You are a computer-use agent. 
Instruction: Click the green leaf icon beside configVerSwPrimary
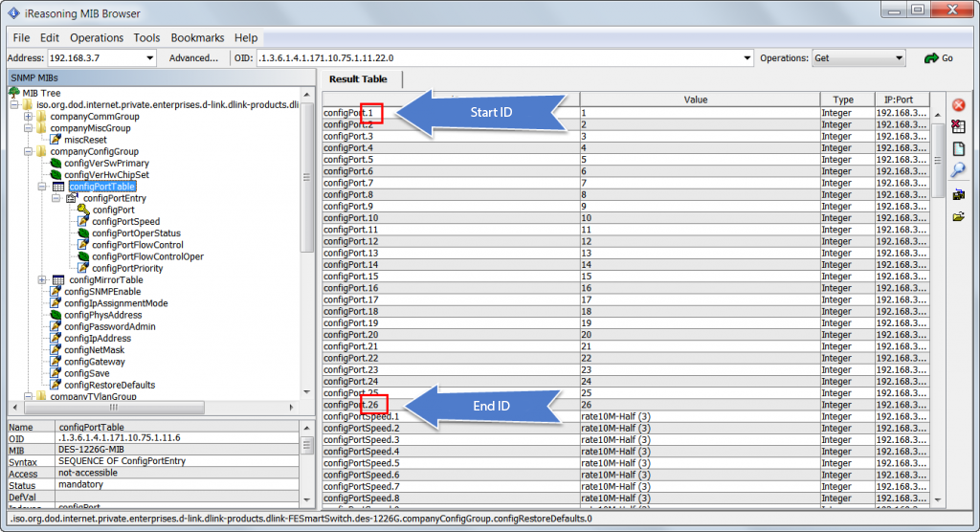click(56, 164)
